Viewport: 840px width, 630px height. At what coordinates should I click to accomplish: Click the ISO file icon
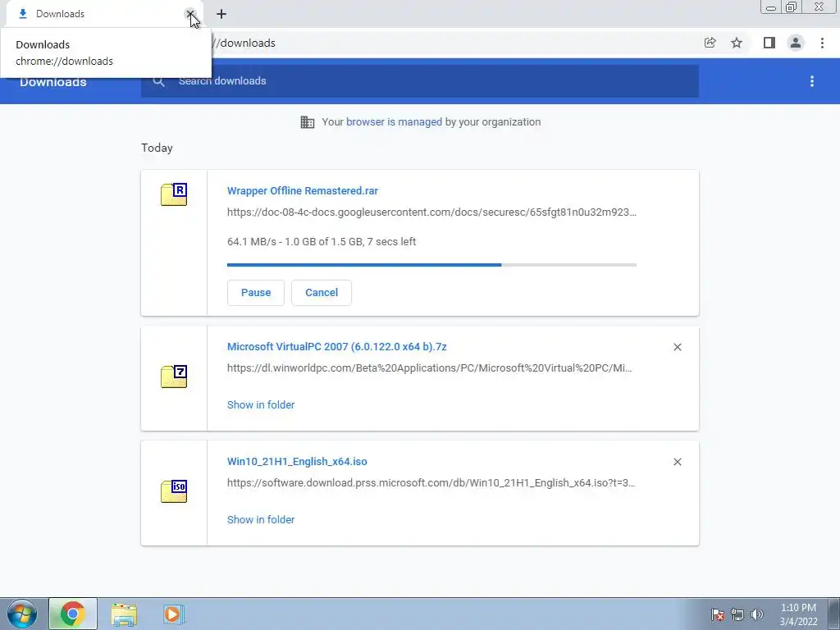point(174,491)
